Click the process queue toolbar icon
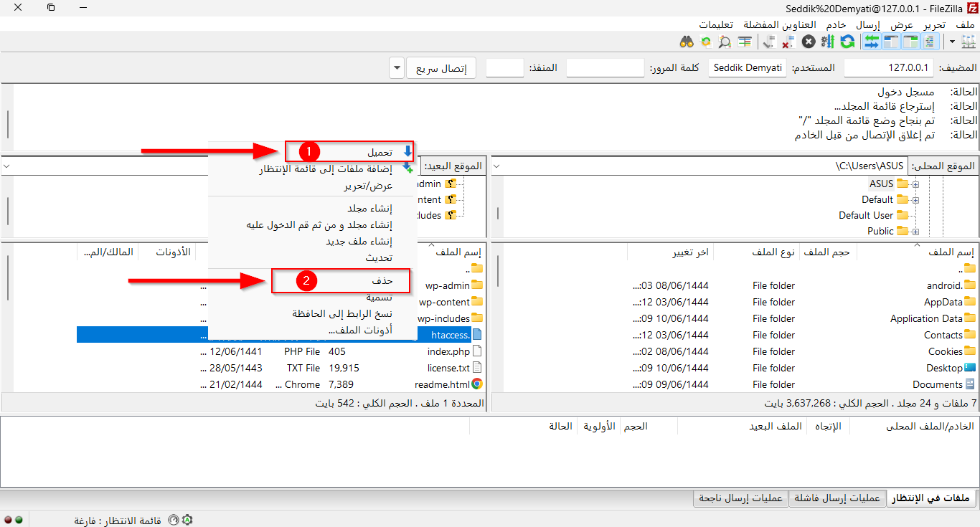Image resolution: width=980 pixels, height=527 pixels. (828, 42)
